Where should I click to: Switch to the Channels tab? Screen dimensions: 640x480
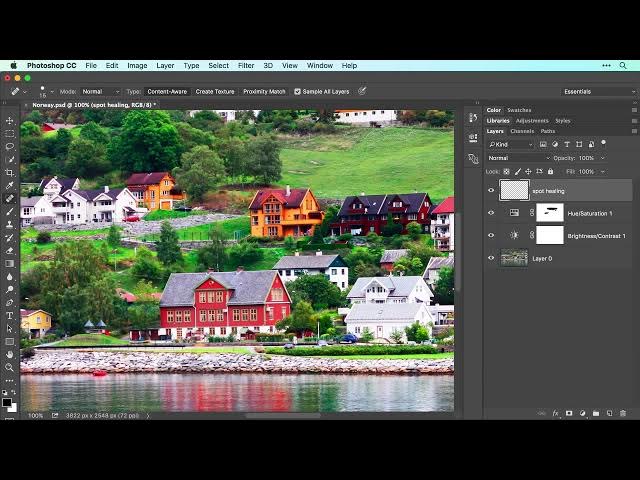coord(522,131)
